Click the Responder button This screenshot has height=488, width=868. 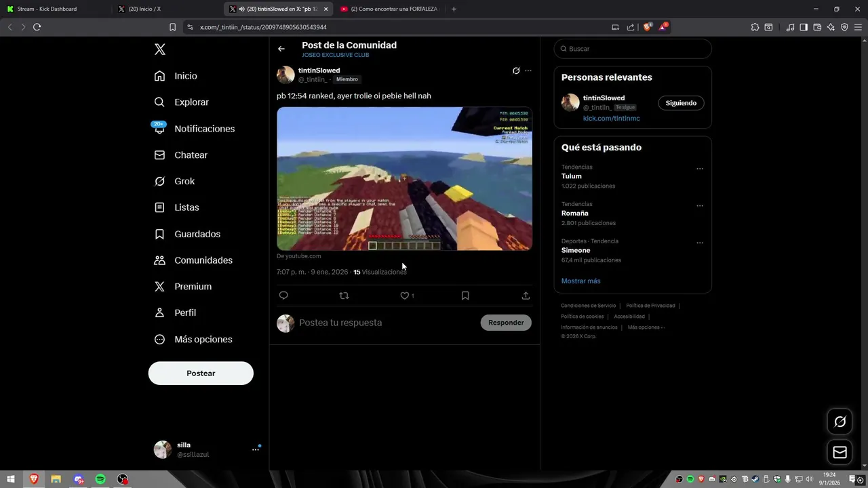pos(506,323)
